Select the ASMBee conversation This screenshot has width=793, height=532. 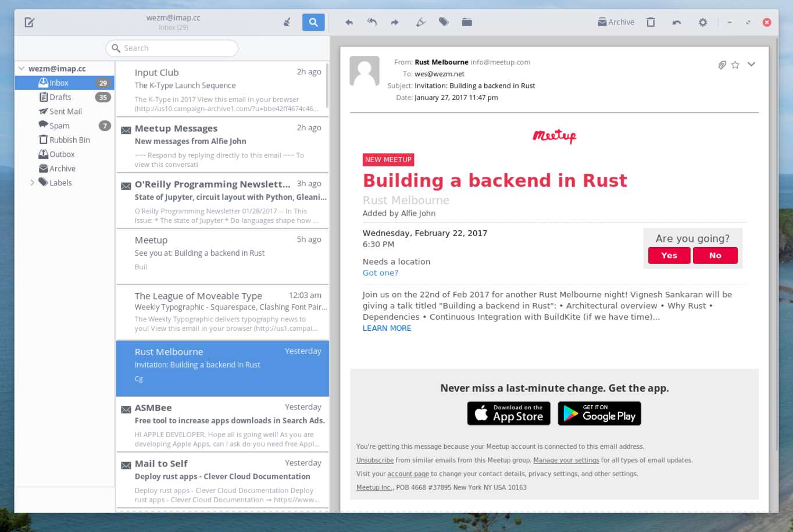(223, 424)
